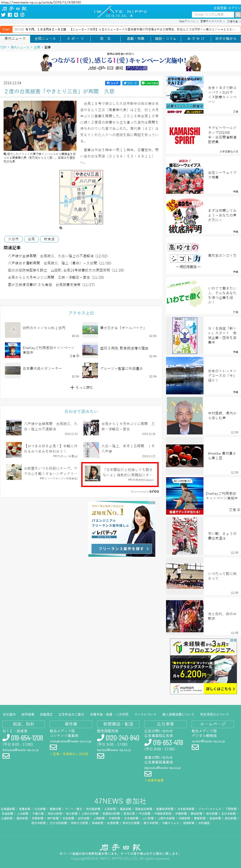Share the article via the Facebook シェア button
This screenshot has height=868, width=241.
(112, 83)
